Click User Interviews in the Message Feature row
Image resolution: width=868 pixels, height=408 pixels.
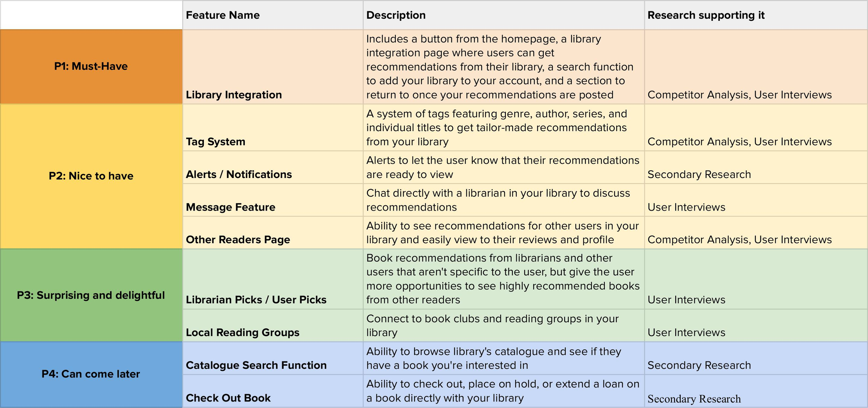(x=686, y=207)
